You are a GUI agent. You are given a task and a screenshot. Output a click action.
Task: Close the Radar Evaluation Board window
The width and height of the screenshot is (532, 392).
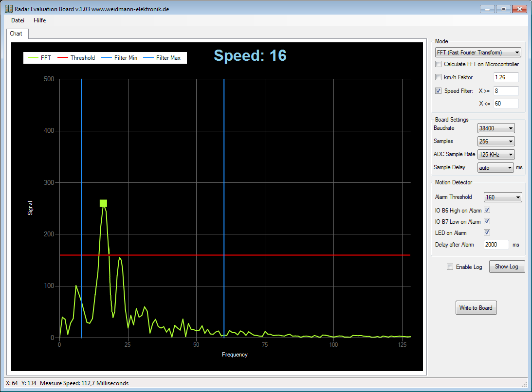(x=519, y=9)
